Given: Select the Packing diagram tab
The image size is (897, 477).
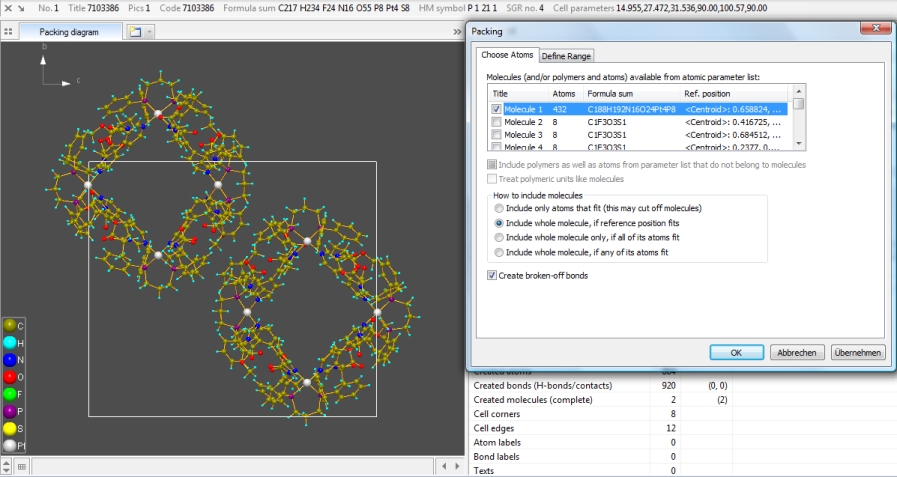Looking at the screenshot, I should (x=68, y=32).
